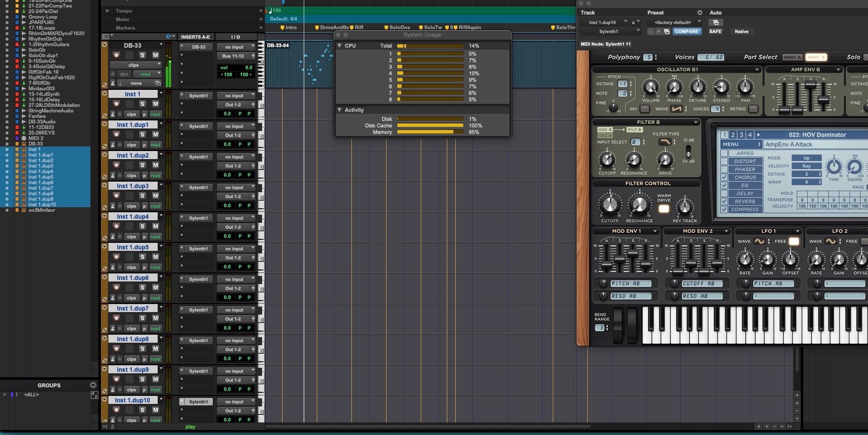Mute the Inst 1.dup1 track
The image size is (868, 435).
pyautogui.click(x=156, y=134)
